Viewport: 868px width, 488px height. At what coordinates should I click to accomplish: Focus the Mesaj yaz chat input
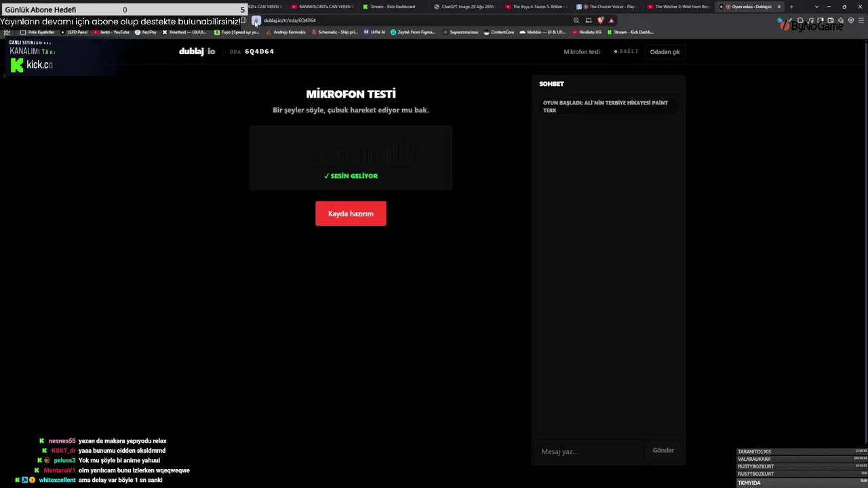pos(590,451)
